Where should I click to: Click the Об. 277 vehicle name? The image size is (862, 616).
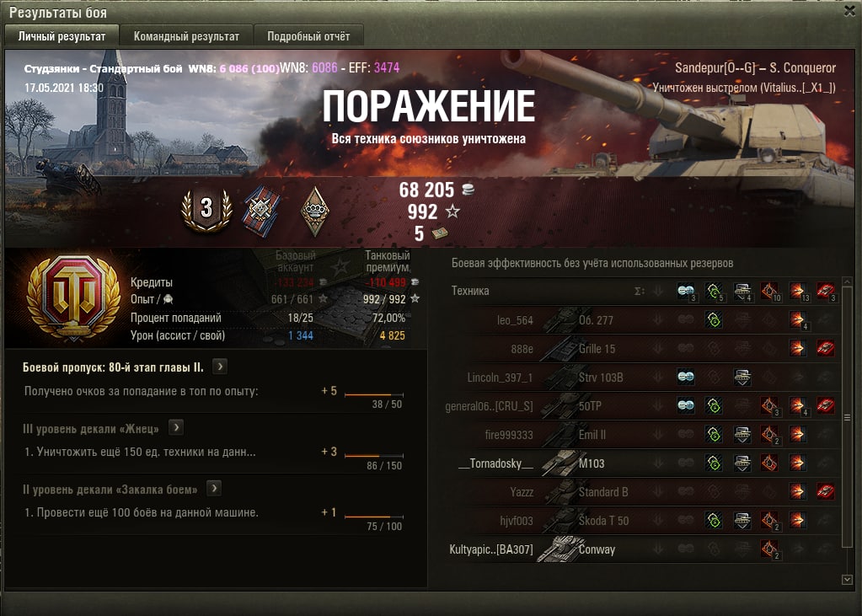tap(596, 320)
